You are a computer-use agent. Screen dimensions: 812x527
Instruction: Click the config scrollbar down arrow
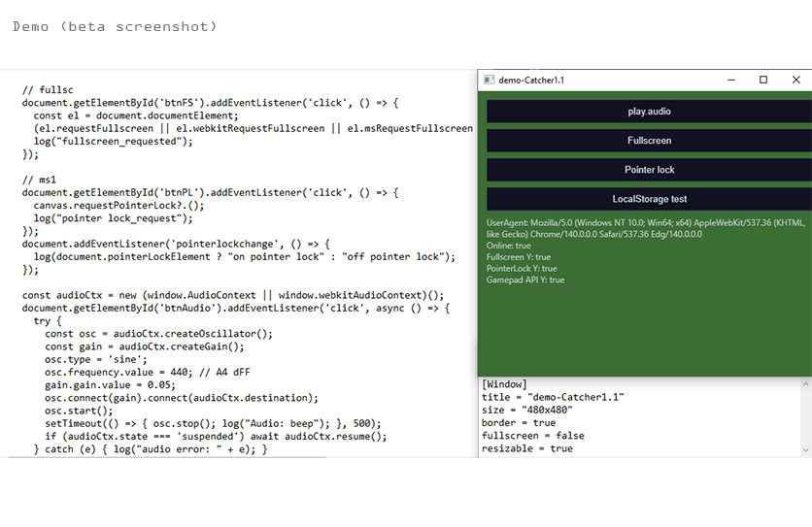[805, 450]
